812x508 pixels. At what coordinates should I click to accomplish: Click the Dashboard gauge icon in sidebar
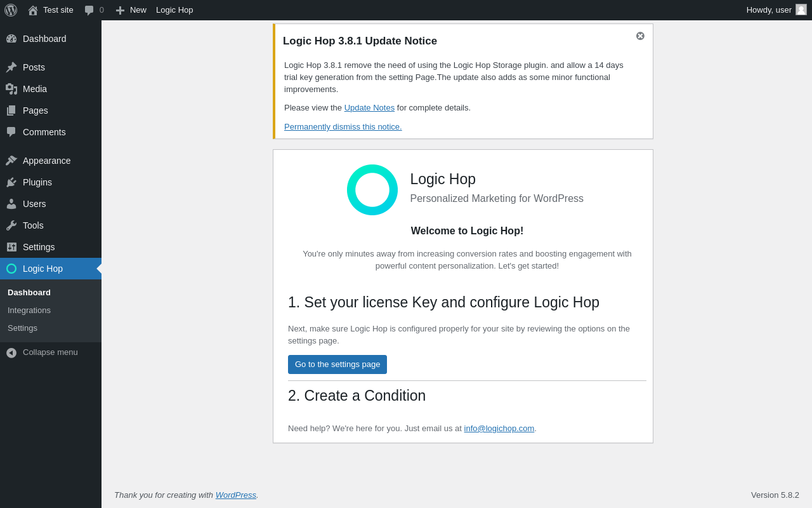point(11,39)
